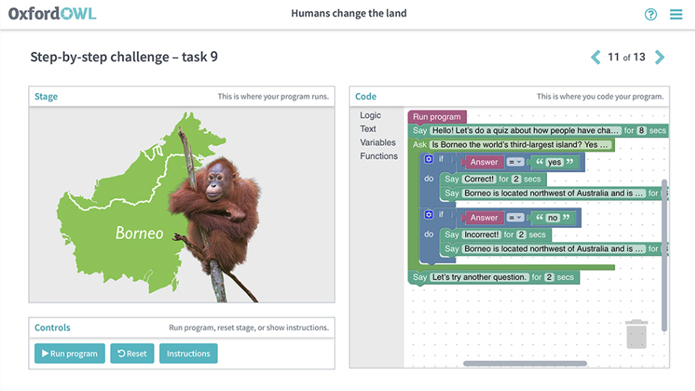Click the horizontal scrollbar in code area

click(525, 364)
